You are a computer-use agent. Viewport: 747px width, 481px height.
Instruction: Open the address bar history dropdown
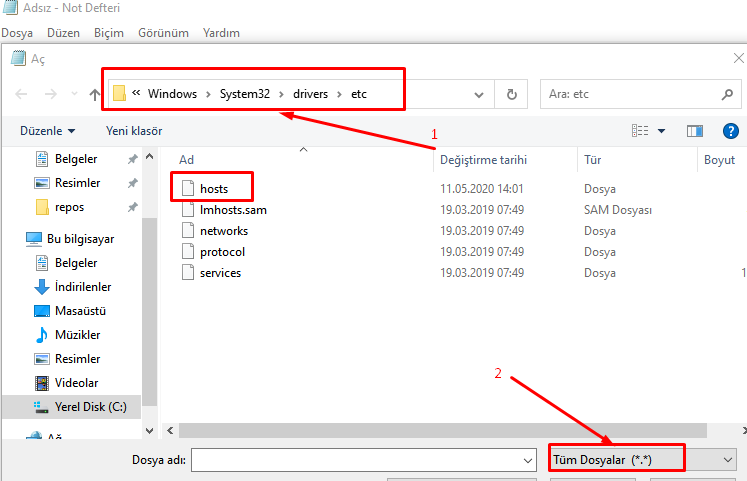(x=479, y=95)
